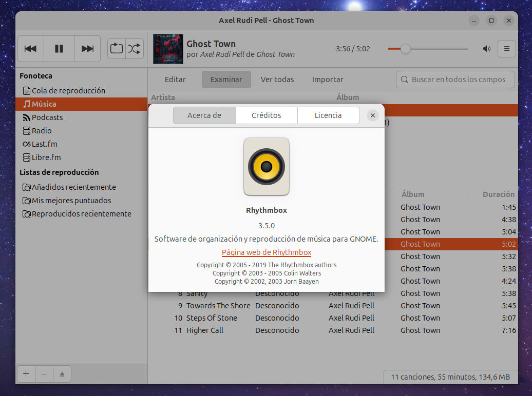Switch to the Créditos tab
This screenshot has width=532, height=396.
(267, 115)
